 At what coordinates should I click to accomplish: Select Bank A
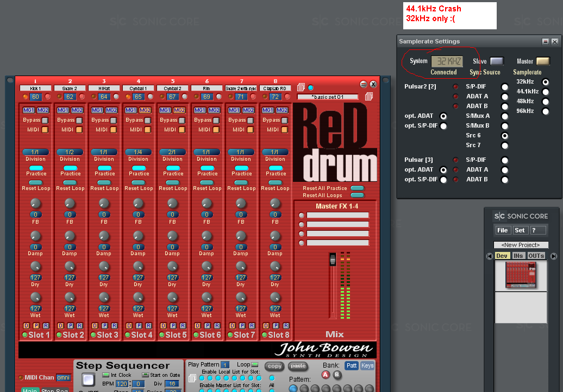coord(326,375)
